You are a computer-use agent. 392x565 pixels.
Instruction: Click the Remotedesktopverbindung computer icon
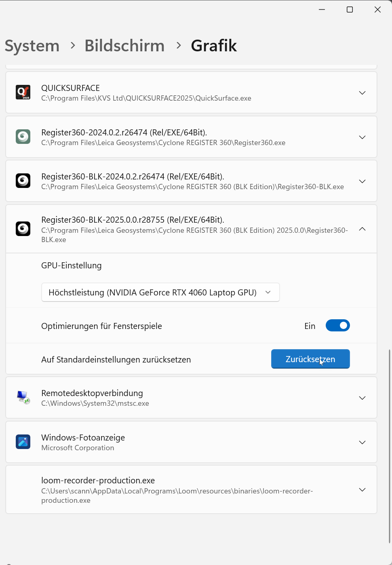click(23, 398)
